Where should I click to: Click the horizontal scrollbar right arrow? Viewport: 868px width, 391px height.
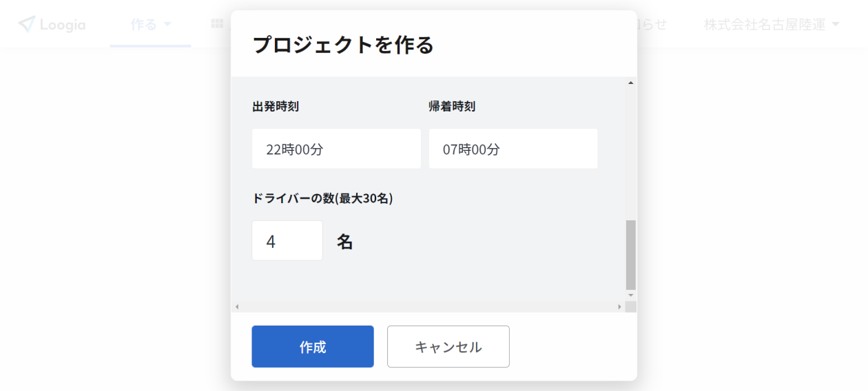click(x=619, y=306)
